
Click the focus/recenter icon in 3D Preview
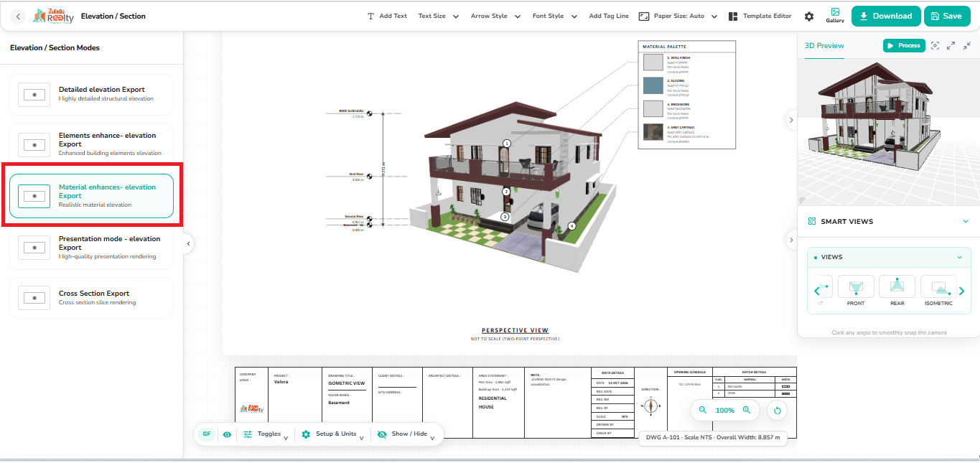click(935, 45)
